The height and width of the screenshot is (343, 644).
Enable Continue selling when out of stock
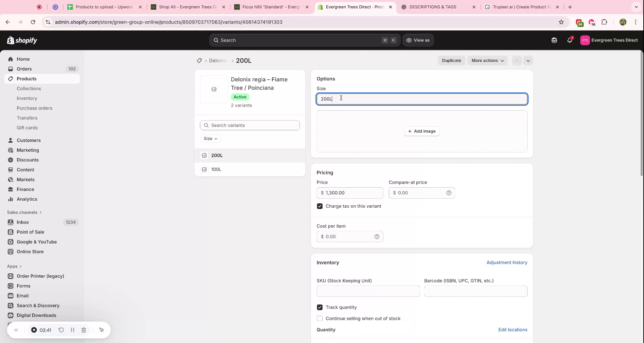tap(320, 319)
